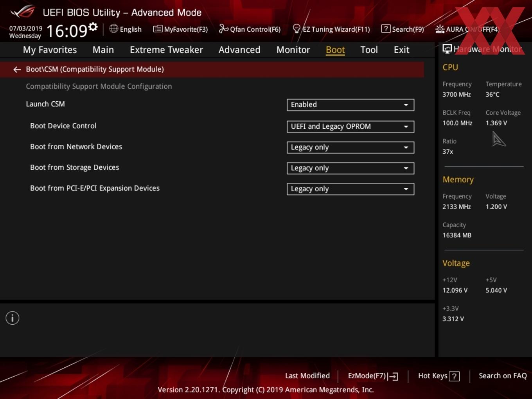Click the CPU frequency value 3700 MHz
This screenshot has width=532, height=399.
[457, 94]
